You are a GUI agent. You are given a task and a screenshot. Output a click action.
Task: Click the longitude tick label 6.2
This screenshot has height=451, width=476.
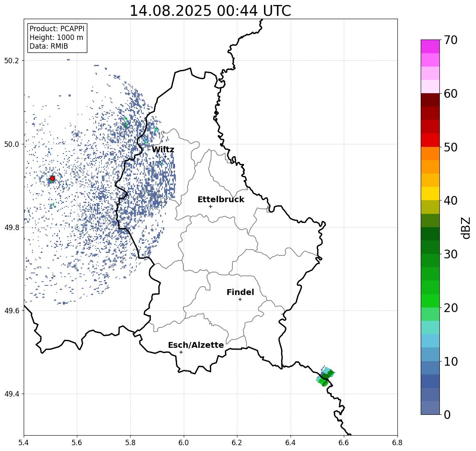237,443
